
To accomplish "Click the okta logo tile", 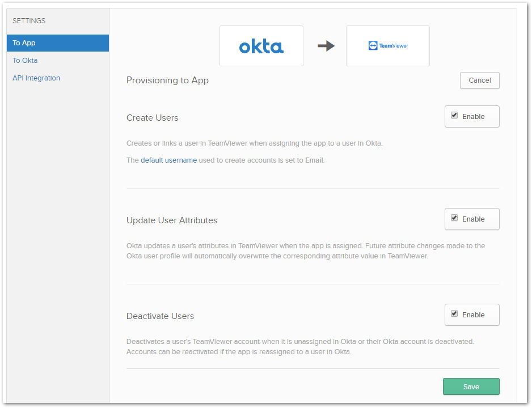I will pyautogui.click(x=261, y=46).
